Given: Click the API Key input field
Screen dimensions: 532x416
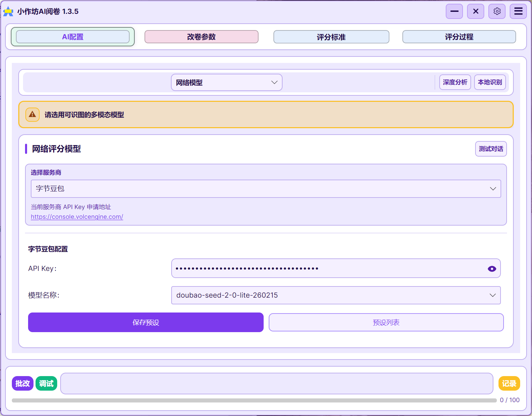Looking at the screenshot, I should click(328, 269).
